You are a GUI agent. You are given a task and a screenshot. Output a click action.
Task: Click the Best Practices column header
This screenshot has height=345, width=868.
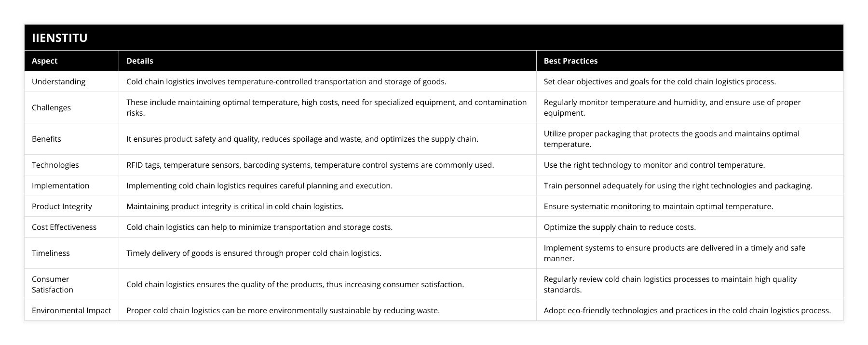tap(570, 61)
